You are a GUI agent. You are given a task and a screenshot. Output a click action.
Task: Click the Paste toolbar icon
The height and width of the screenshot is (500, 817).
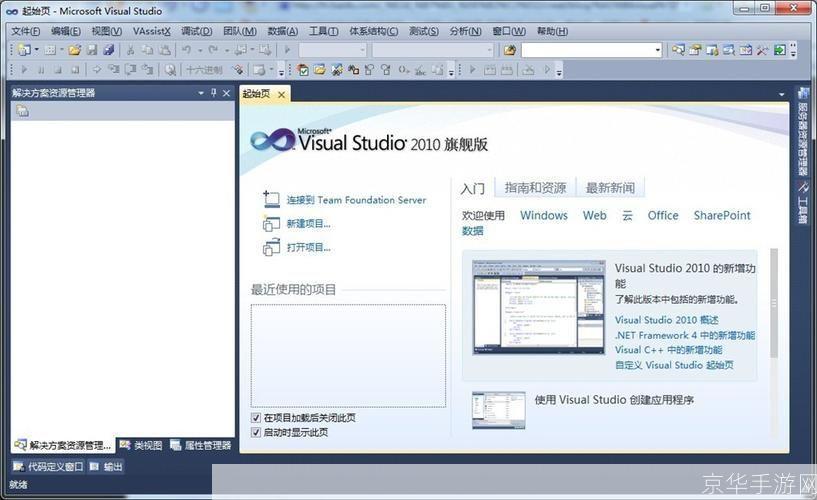click(165, 50)
